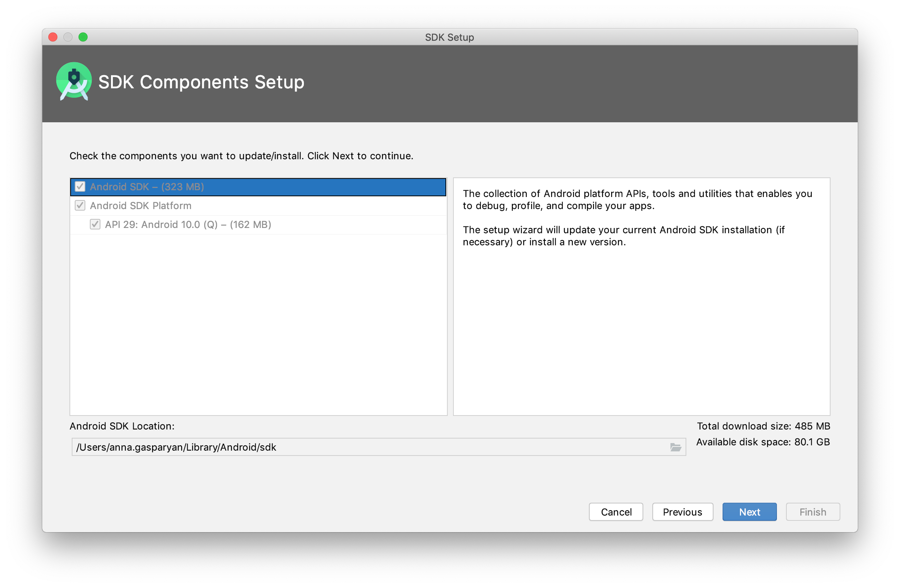
Task: Click the grayed-out Finish button
Action: tap(814, 512)
